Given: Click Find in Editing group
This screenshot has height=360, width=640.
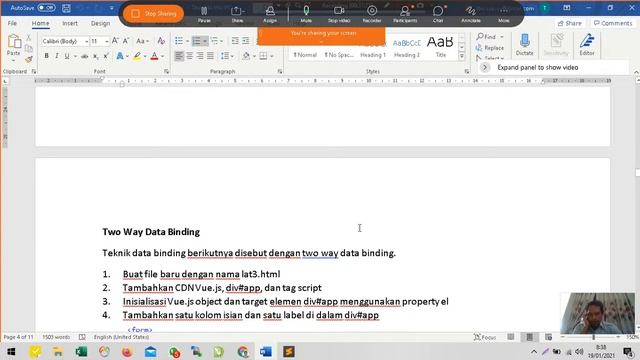Looking at the screenshot, I should (x=489, y=37).
